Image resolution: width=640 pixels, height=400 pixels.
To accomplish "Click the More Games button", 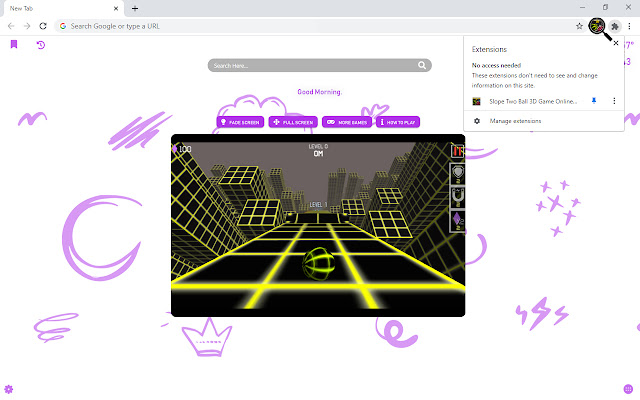I will (344, 122).
